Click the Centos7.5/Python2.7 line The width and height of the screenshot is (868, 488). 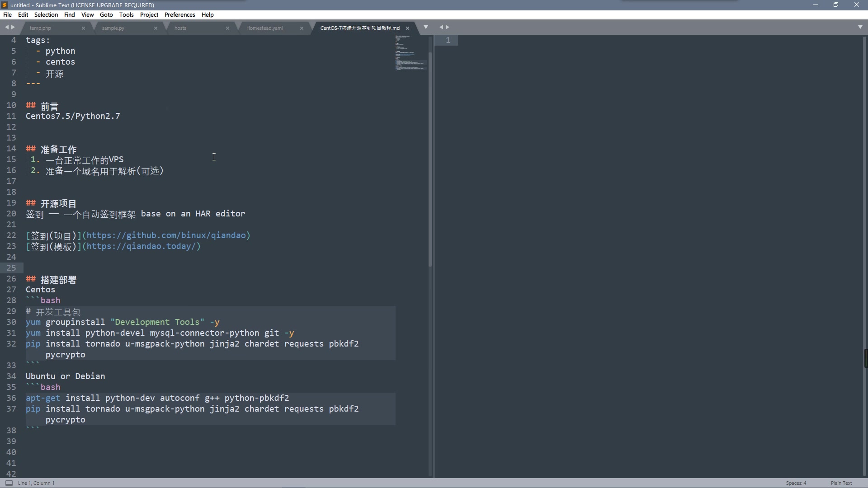73,116
